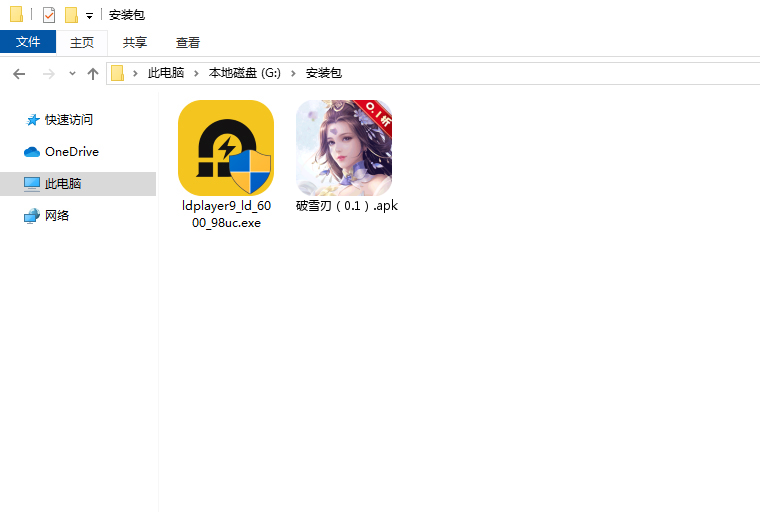
Task: Switch to the 主页 (Home) ribbon tab
Action: pyautogui.click(x=81, y=42)
